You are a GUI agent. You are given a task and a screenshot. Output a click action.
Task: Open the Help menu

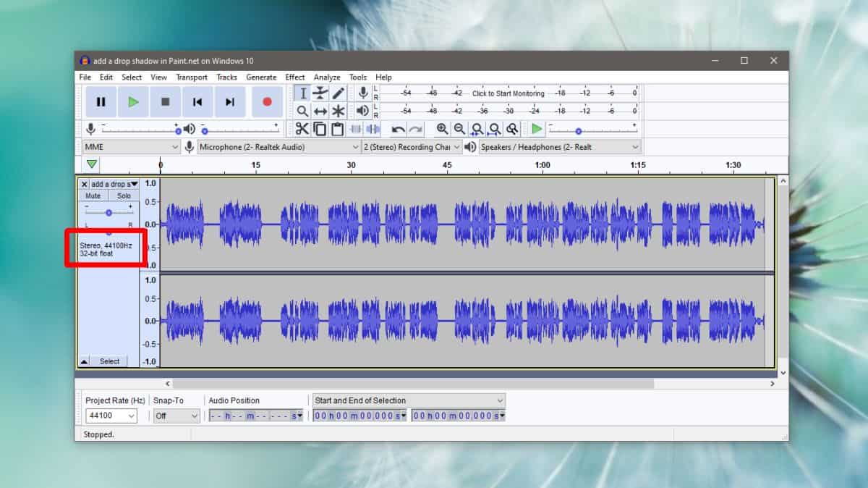pyautogui.click(x=383, y=77)
